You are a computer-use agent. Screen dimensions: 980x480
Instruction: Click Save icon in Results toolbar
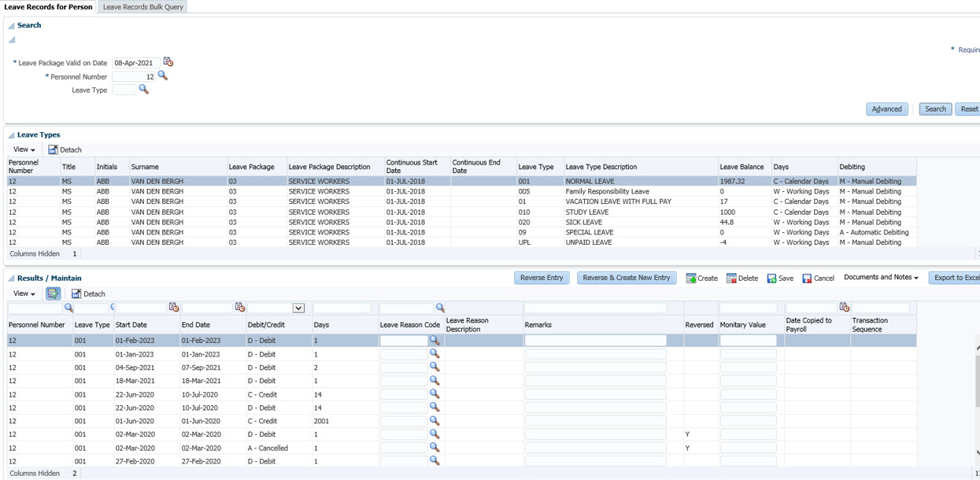coord(772,279)
